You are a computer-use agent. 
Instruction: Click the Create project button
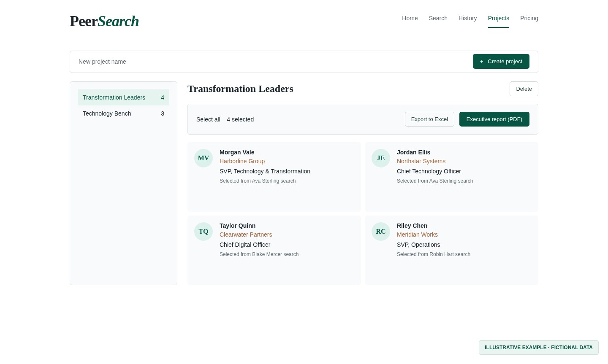pos(501,62)
